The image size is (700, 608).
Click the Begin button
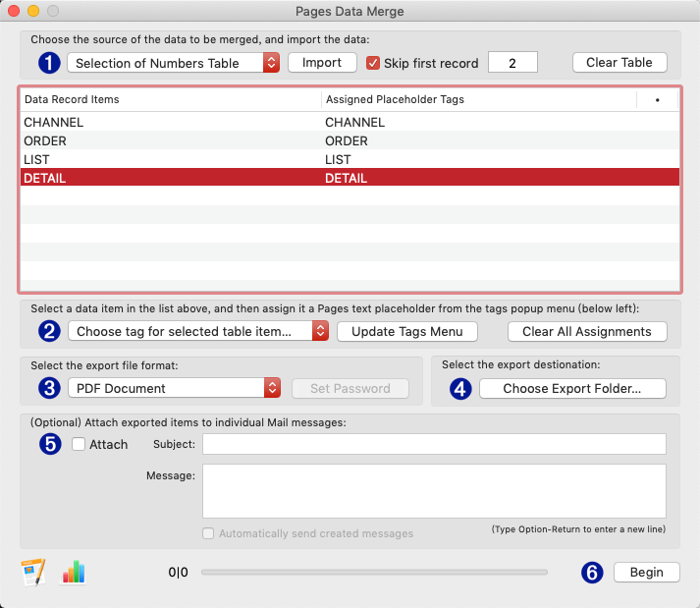click(646, 572)
